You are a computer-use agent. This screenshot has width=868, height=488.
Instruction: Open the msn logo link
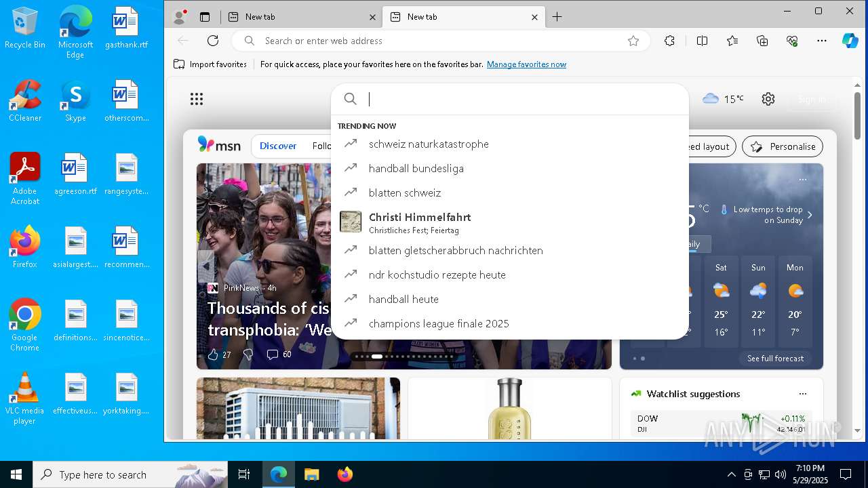pos(219,145)
